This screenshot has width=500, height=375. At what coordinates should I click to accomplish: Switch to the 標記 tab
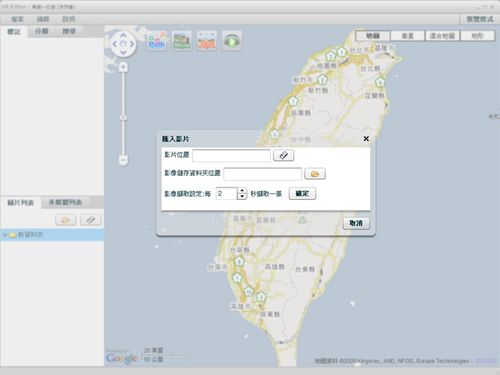(x=14, y=32)
